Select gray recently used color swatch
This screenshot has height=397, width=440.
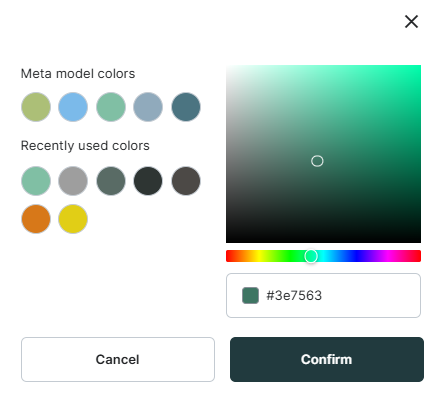point(73,181)
